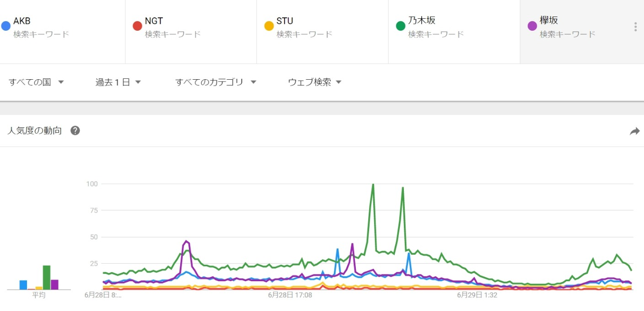
Task: Click the blue AKB average bar
Action: [x=23, y=285]
